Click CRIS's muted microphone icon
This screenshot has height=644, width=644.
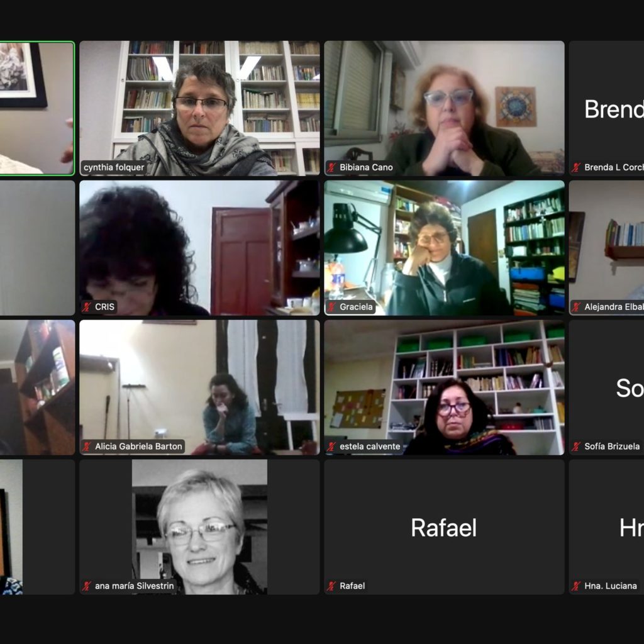pos(87,307)
